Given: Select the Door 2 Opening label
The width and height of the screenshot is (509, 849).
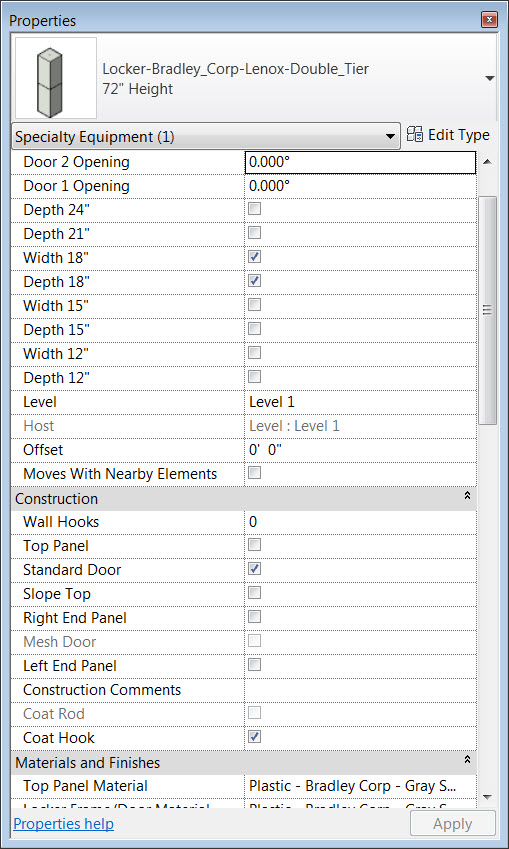Looking at the screenshot, I should click(76, 162).
